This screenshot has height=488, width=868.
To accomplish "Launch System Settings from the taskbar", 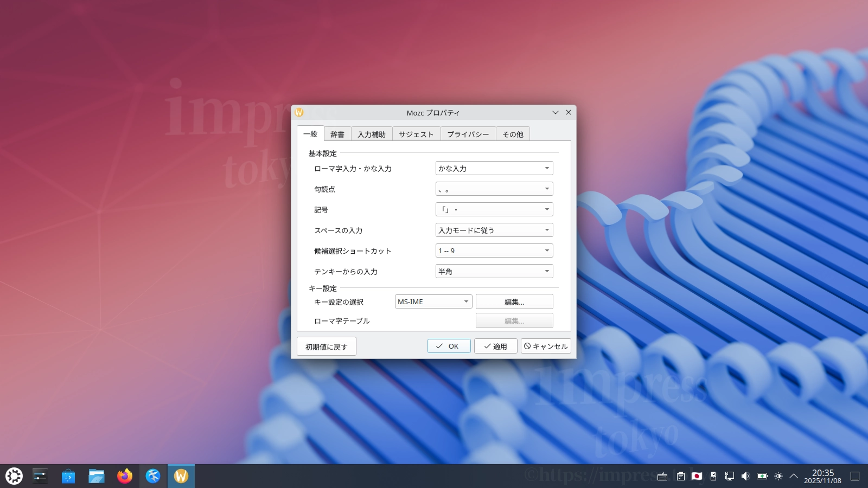I will point(40,476).
